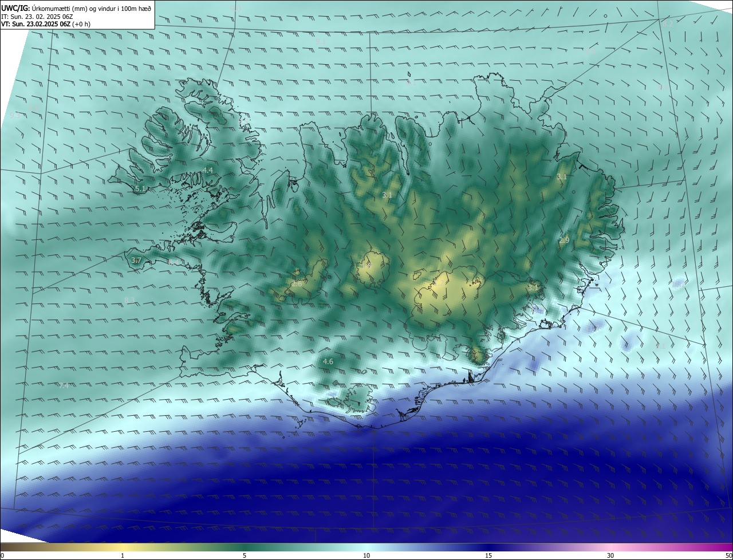This screenshot has width=733, height=560.
Task: Click the map value label '4.4'
Action: click(x=207, y=170)
